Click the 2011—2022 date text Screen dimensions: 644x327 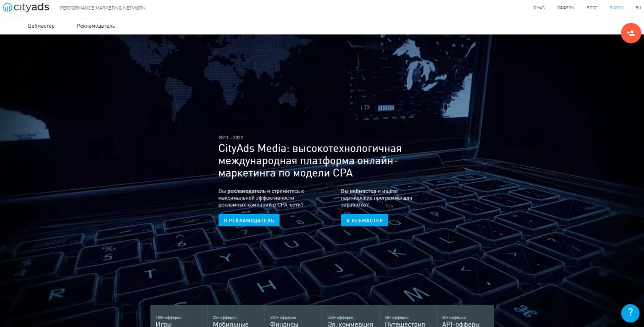tap(231, 138)
